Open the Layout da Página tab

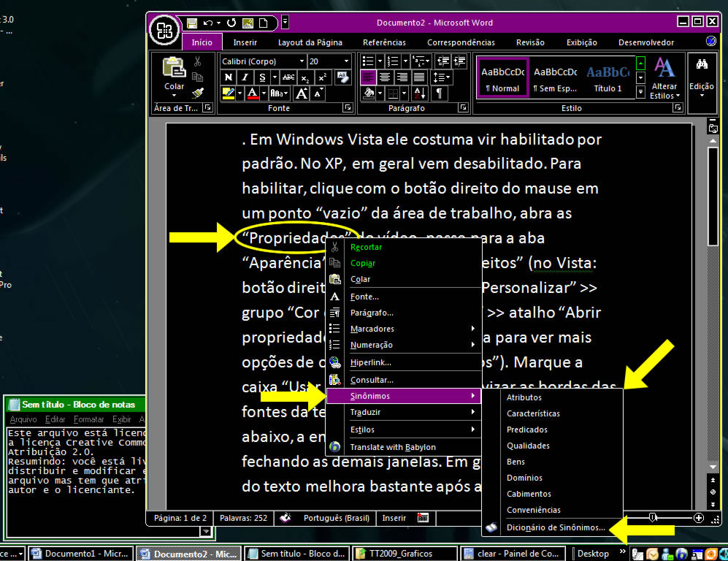pos(310,42)
